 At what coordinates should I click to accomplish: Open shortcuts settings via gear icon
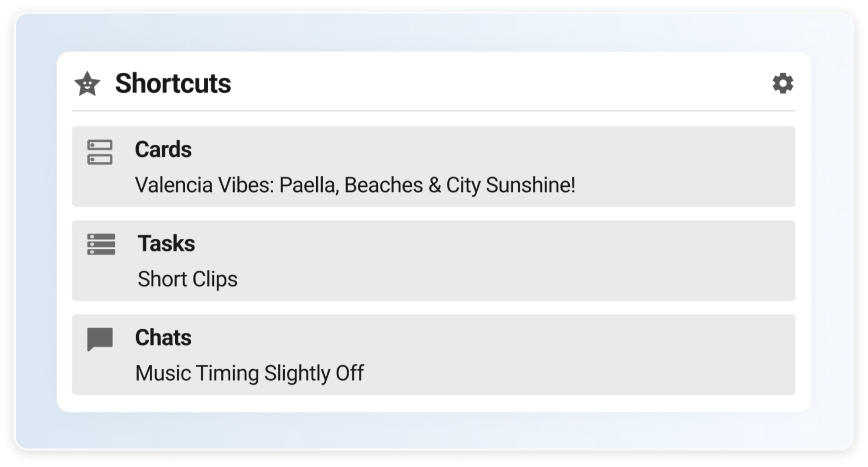pyautogui.click(x=782, y=84)
